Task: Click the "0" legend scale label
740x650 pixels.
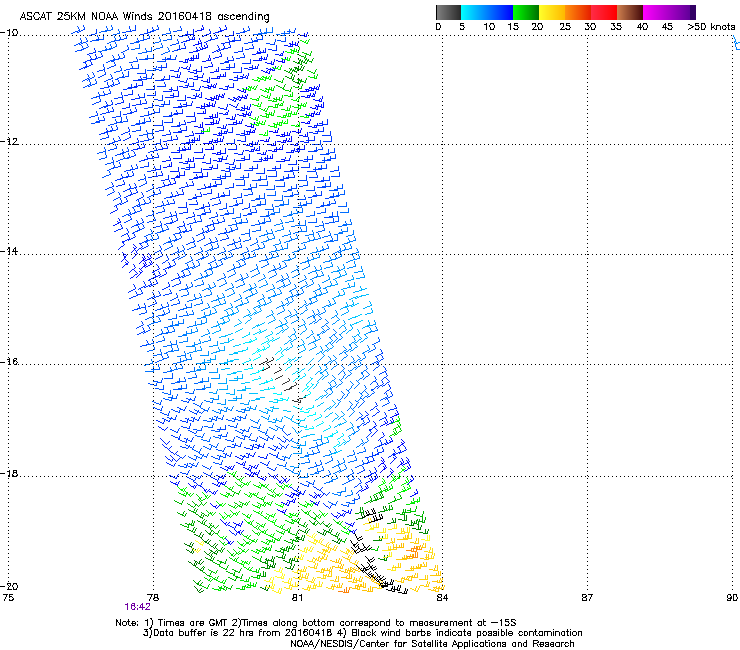Action: pos(438,27)
